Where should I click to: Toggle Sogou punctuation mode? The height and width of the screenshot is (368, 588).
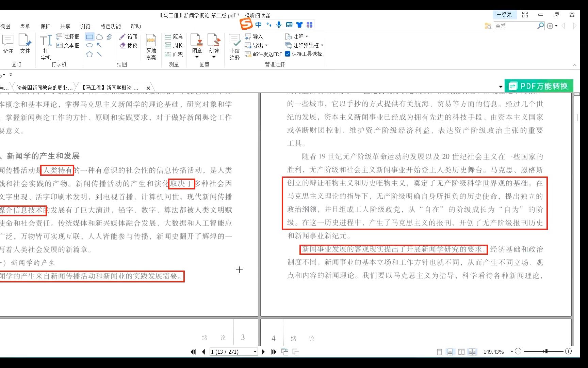tap(269, 25)
